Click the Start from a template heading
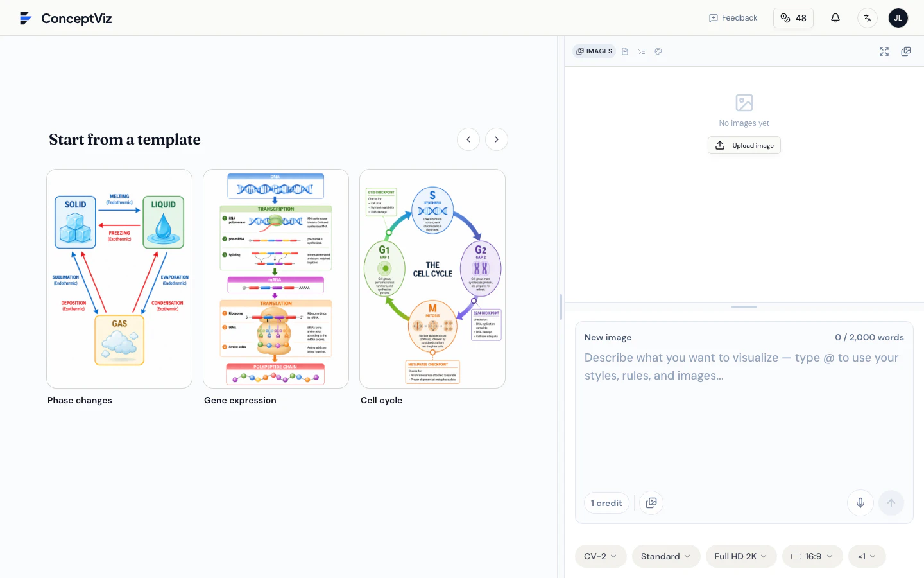Viewport: 924px width, 578px height. click(x=124, y=139)
